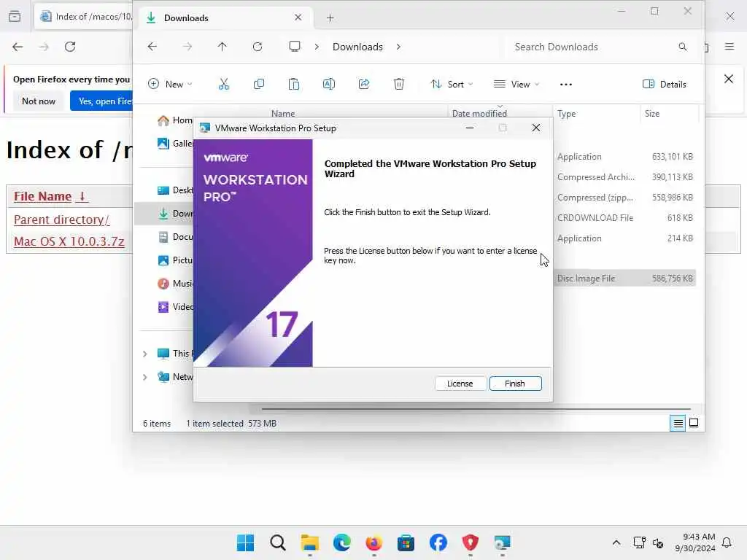747x560 pixels.
Task: Switch to details list view layout
Action: (x=678, y=424)
